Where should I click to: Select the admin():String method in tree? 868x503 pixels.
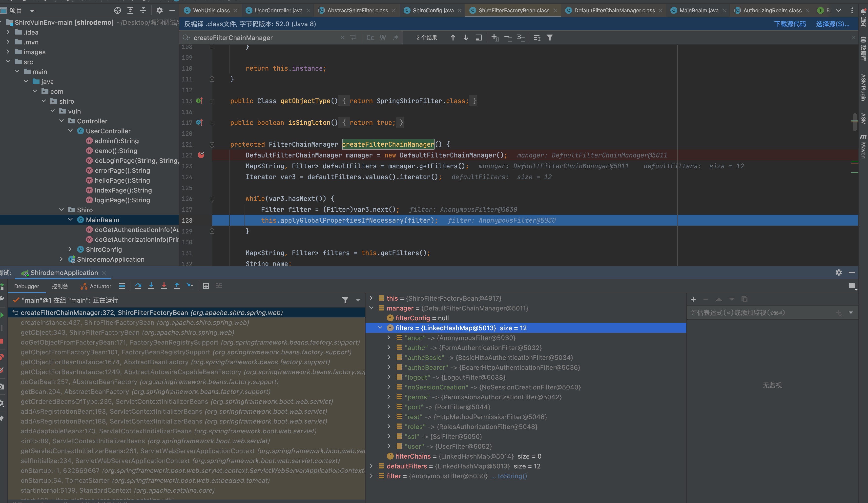click(x=117, y=141)
